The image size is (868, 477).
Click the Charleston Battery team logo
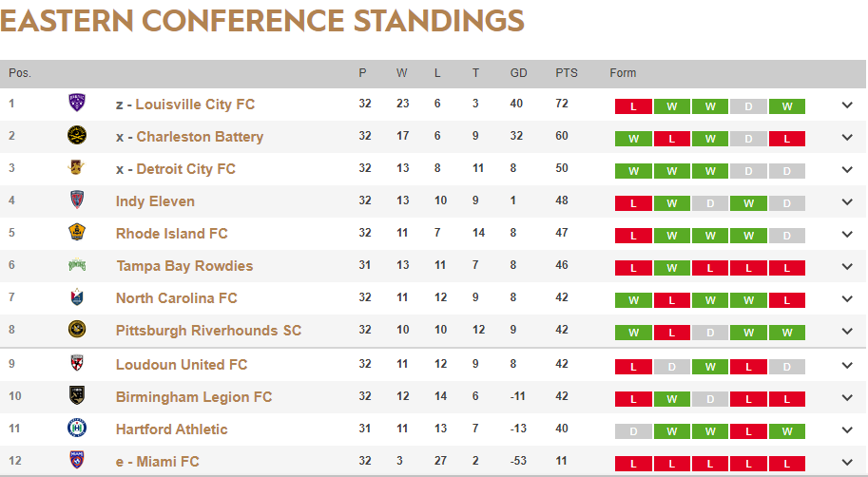click(x=78, y=136)
